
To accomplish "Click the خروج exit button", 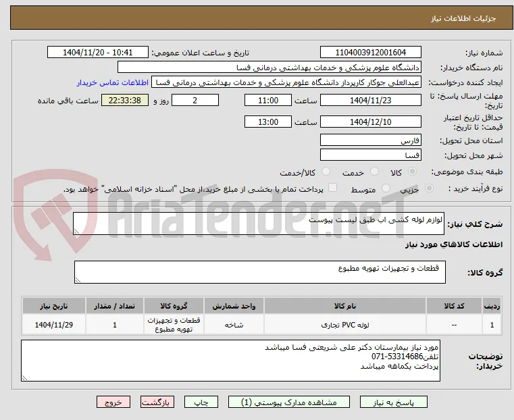I will click(x=113, y=402).
